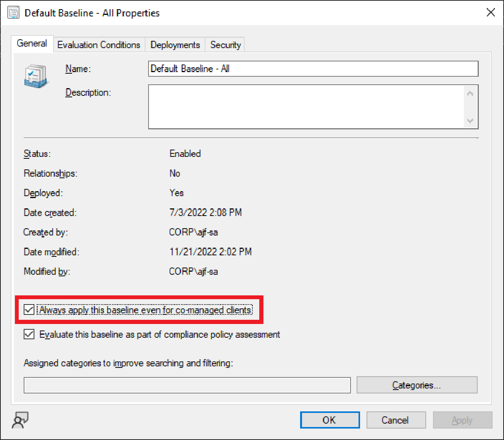This screenshot has width=504, height=440.
Task: Click the Categories button
Action: pos(417,385)
